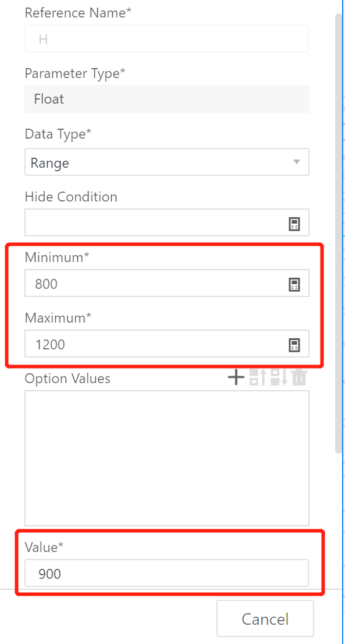Open the Maximum field calculator icon

click(294, 345)
